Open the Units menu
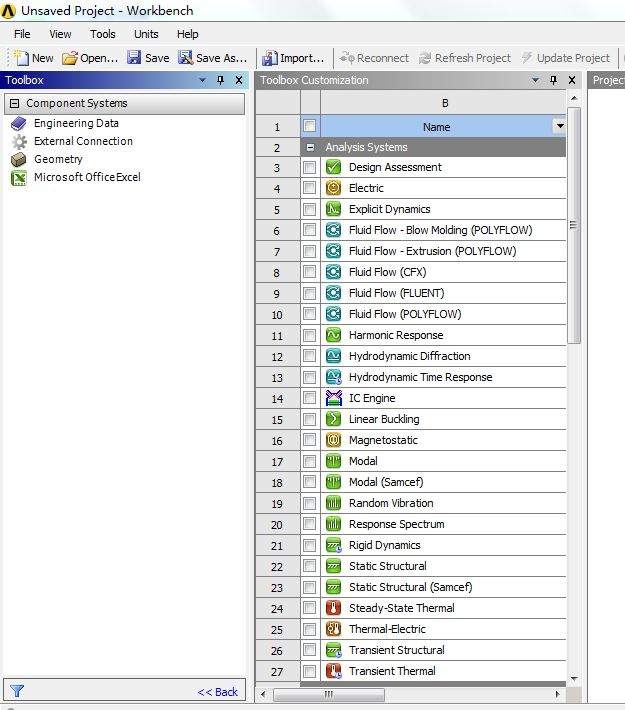The height and width of the screenshot is (710, 625). click(146, 34)
